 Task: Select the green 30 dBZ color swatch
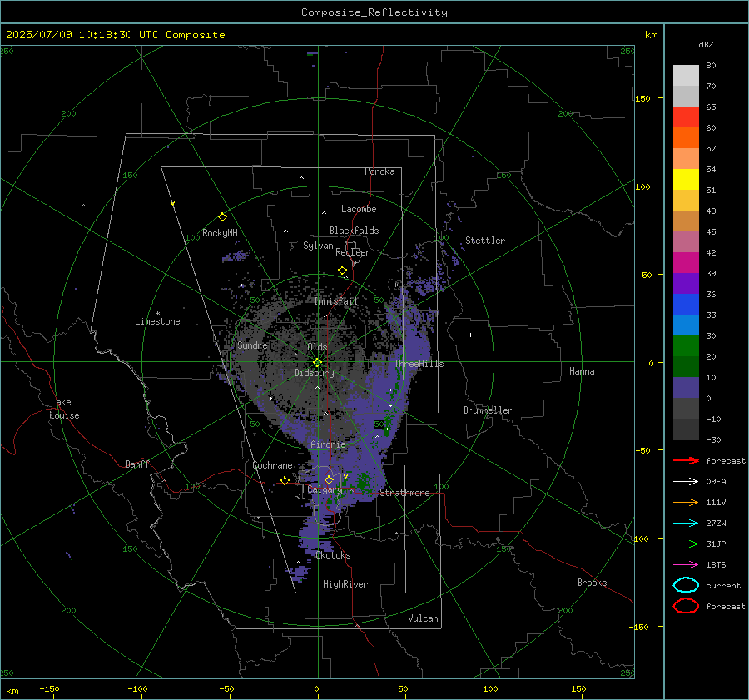coord(686,345)
